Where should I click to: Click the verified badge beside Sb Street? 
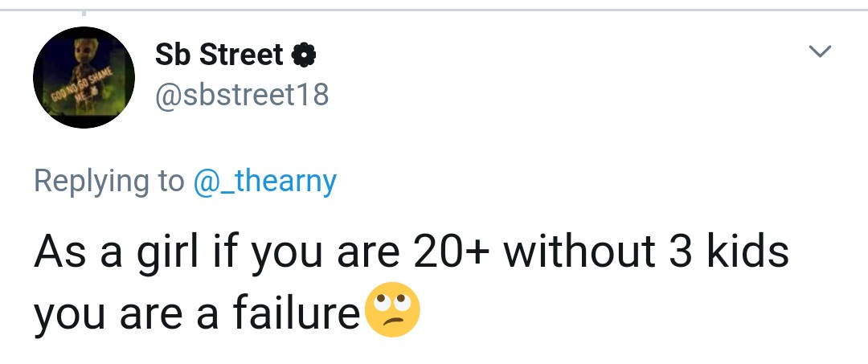[x=305, y=55]
